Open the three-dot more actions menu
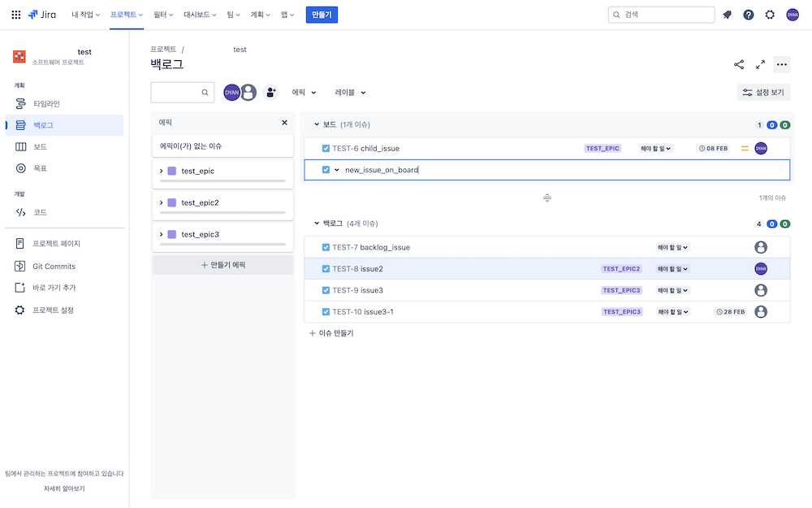The width and height of the screenshot is (812, 508). 781,65
